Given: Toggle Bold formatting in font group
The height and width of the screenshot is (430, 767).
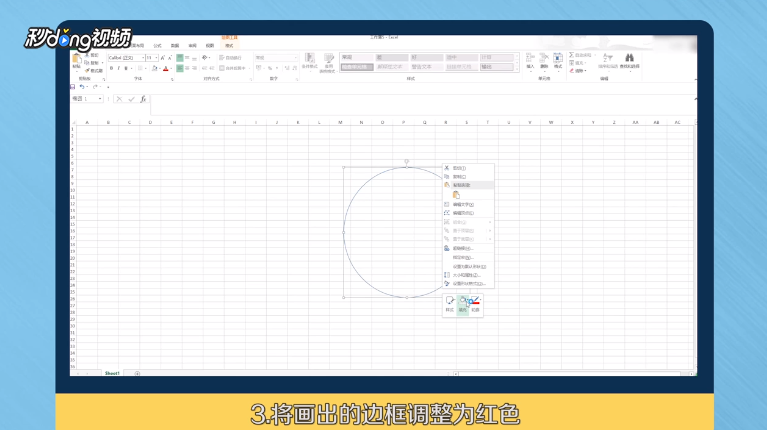Looking at the screenshot, I should (x=112, y=68).
